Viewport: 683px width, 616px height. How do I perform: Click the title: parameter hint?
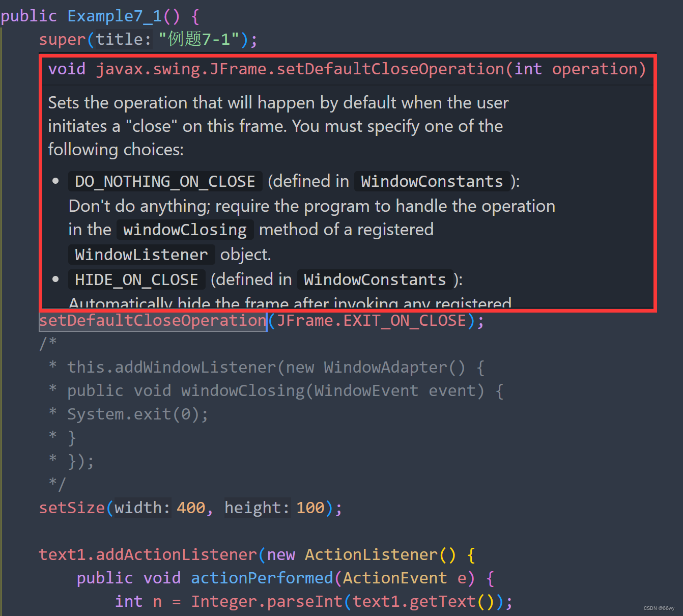[124, 39]
